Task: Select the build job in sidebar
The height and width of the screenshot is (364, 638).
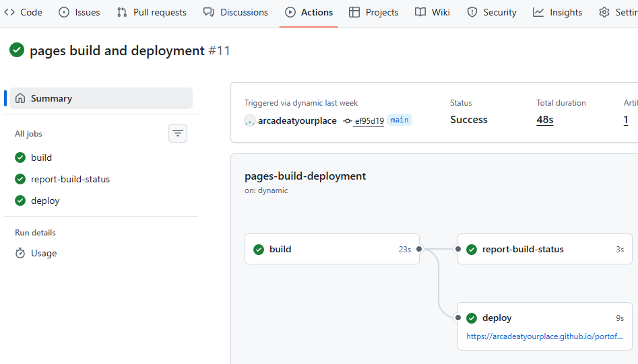Action: pyautogui.click(x=41, y=157)
